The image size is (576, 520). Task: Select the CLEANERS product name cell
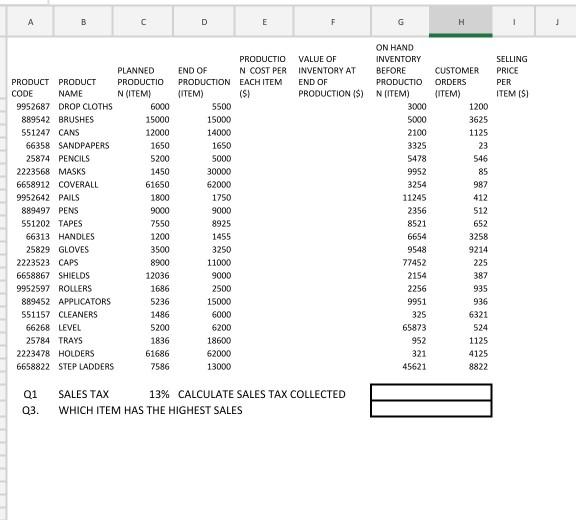(x=78, y=315)
